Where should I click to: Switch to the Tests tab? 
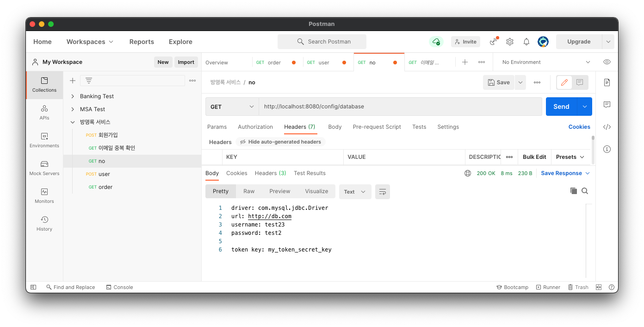coord(419,127)
